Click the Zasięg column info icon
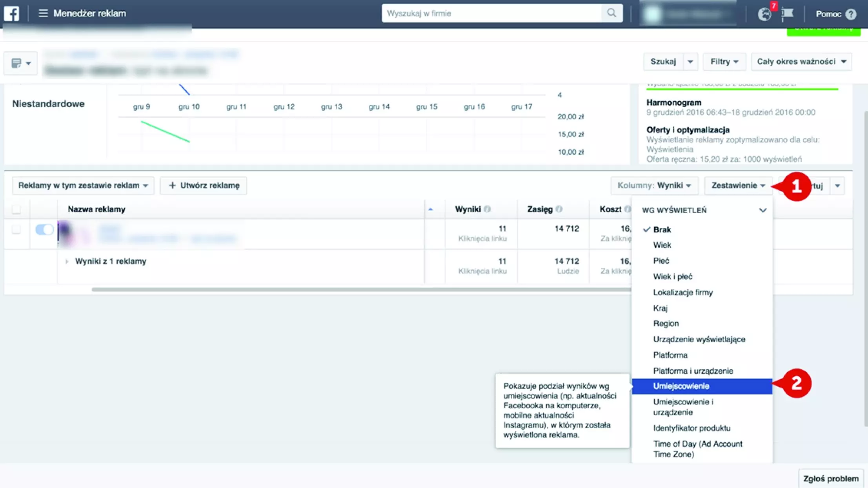868x488 pixels. (x=559, y=209)
